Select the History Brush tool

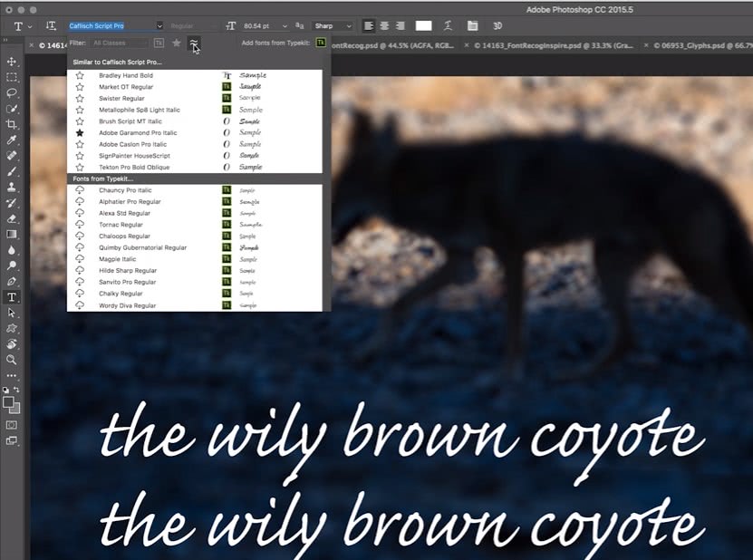12,203
